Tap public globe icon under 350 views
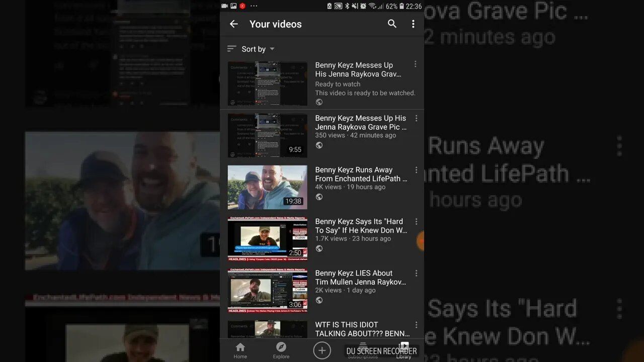 (x=319, y=145)
